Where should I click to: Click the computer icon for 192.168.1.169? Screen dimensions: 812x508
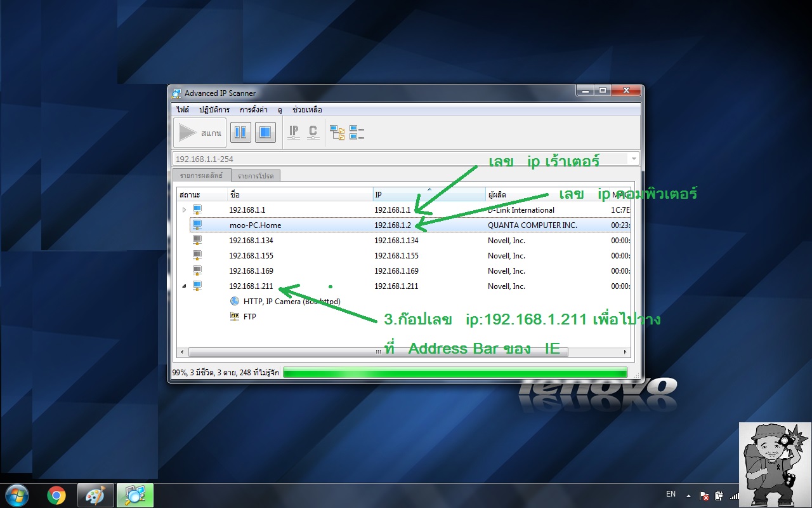pyautogui.click(x=197, y=271)
